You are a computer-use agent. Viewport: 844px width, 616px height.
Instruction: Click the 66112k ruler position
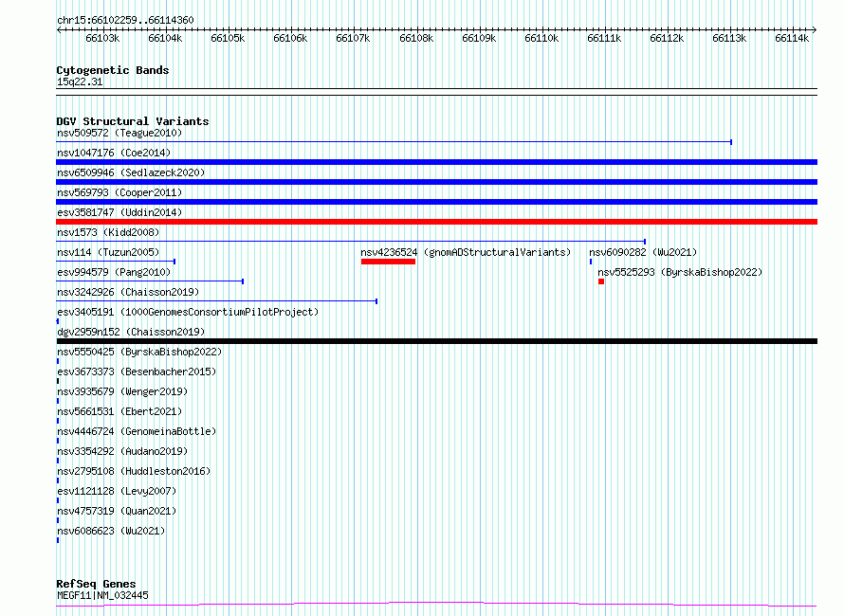click(x=667, y=38)
